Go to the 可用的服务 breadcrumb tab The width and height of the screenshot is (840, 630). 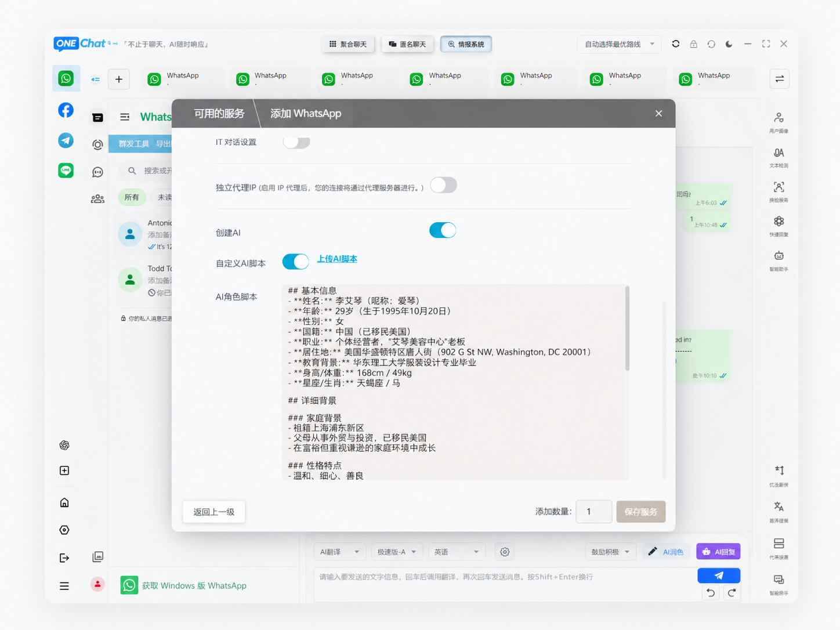219,114
